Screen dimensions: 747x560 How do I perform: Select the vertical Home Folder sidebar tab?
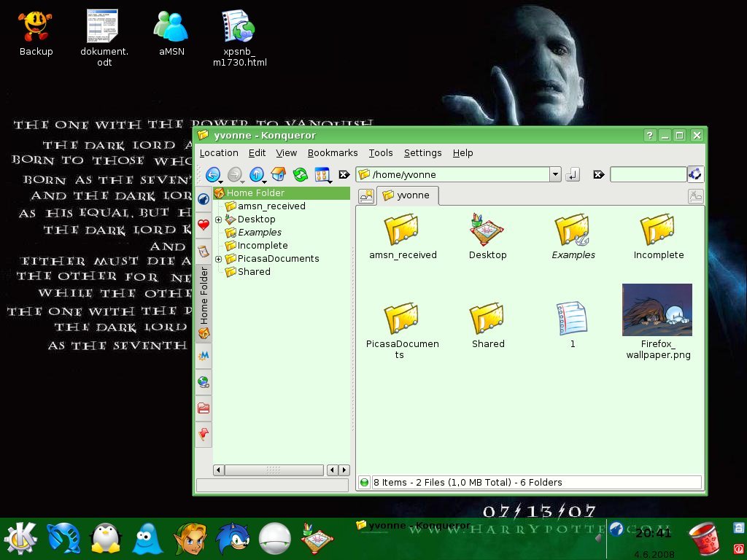(204, 303)
